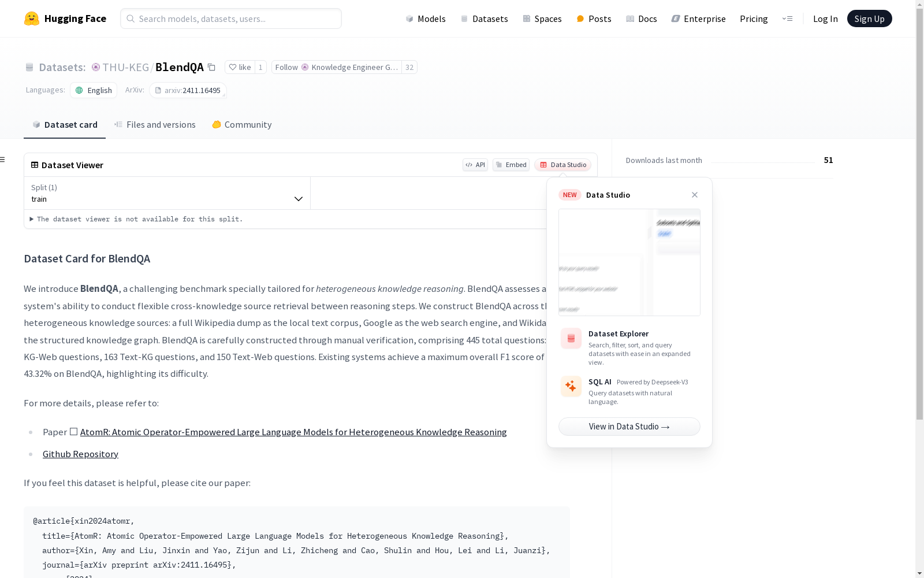Toggle the table of contents sidebar icon
Screen dimensions: 924x578
coord(3,160)
